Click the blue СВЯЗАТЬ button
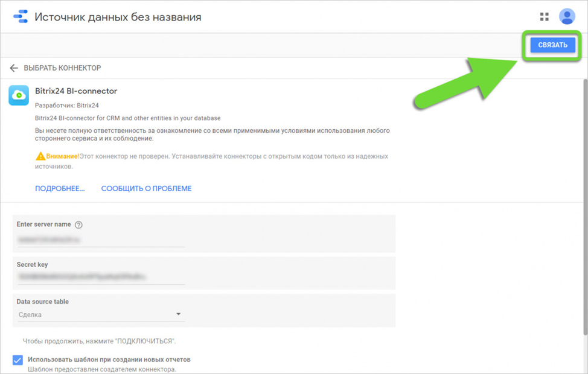The width and height of the screenshot is (588, 374). pyautogui.click(x=553, y=45)
